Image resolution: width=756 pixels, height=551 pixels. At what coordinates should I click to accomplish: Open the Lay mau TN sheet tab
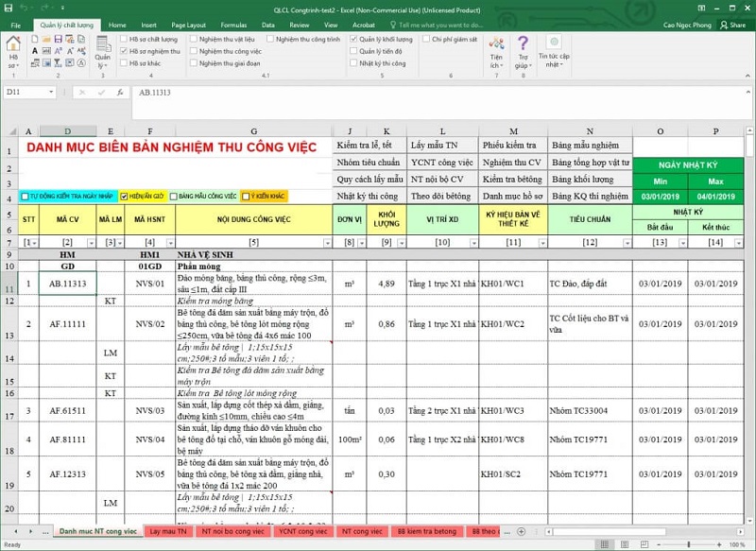pyautogui.click(x=167, y=532)
